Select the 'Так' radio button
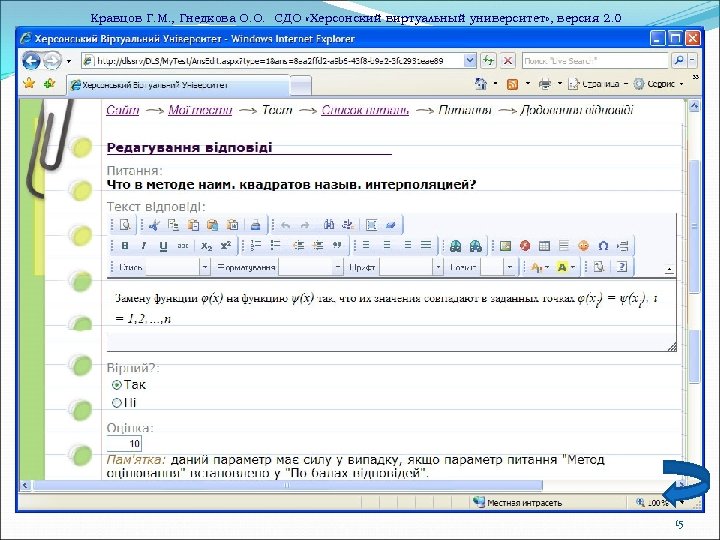Image resolution: width=720 pixels, height=540 pixels. pos(117,385)
